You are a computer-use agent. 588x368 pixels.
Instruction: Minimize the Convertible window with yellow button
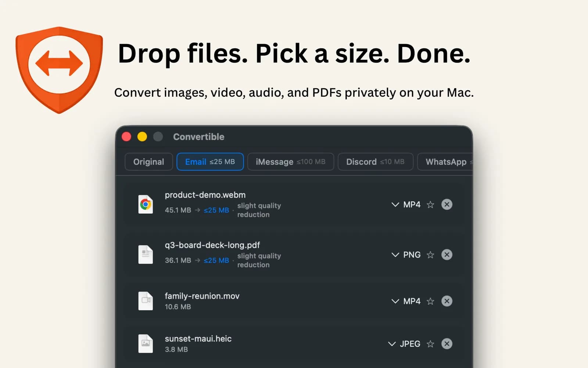pyautogui.click(x=142, y=137)
